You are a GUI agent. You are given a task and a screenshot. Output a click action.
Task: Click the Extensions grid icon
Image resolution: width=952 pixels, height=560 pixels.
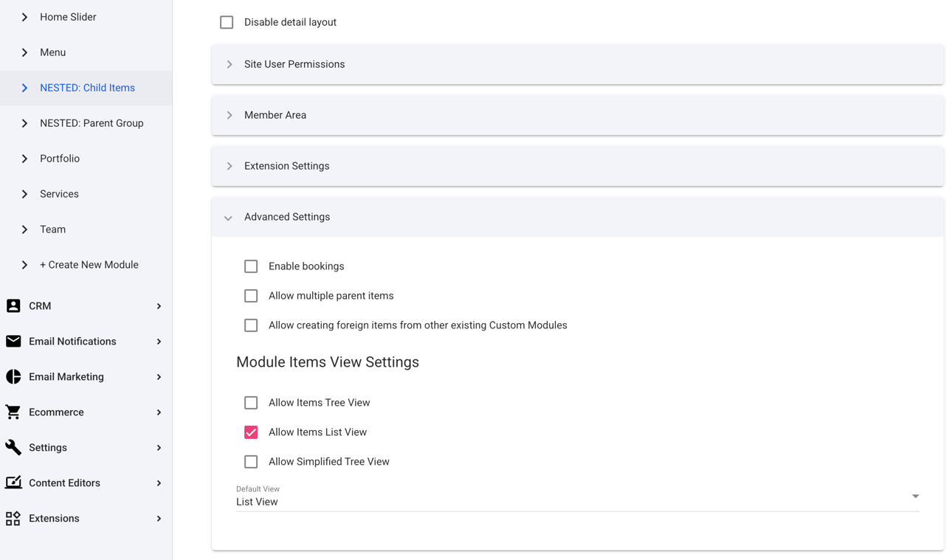pyautogui.click(x=13, y=518)
